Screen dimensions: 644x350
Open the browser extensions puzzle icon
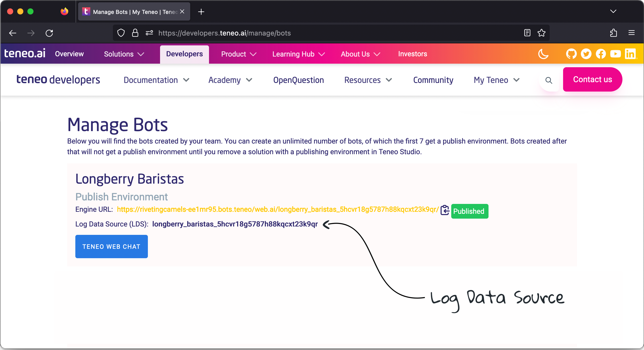click(614, 33)
